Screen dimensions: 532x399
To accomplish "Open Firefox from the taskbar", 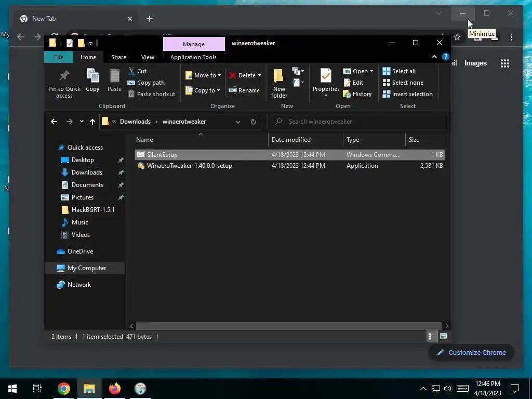I will click(115, 388).
